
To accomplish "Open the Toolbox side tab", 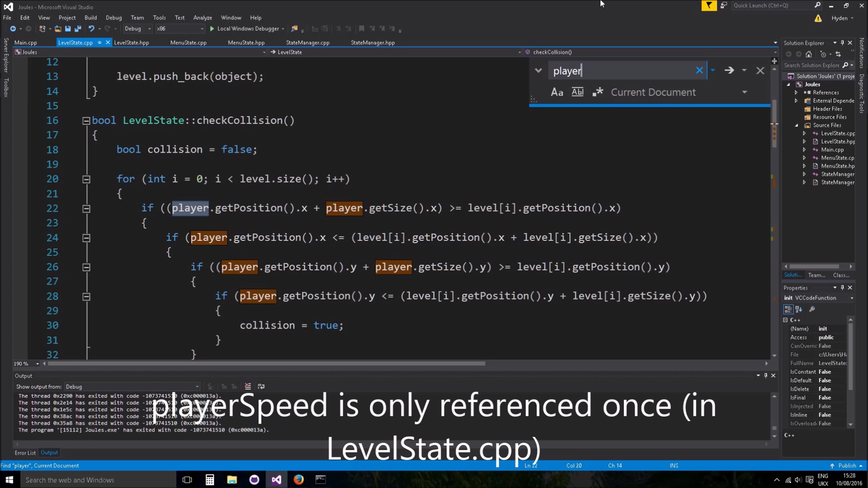I will [x=6, y=87].
